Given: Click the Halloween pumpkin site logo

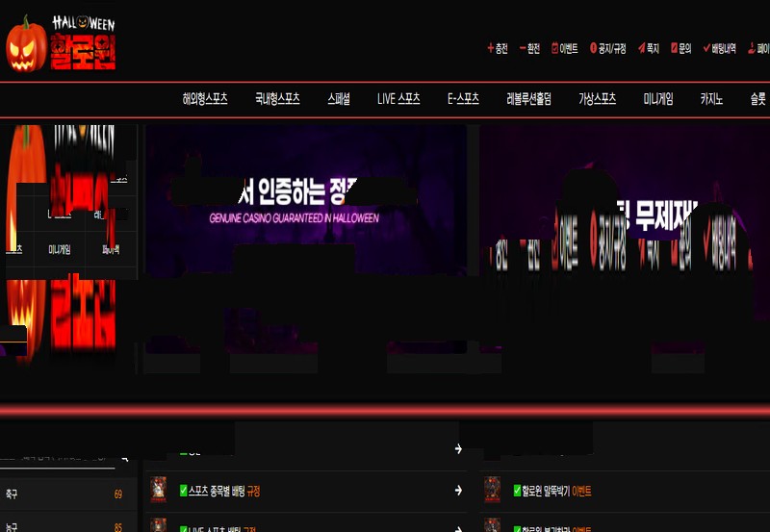Looking at the screenshot, I should coord(62,43).
